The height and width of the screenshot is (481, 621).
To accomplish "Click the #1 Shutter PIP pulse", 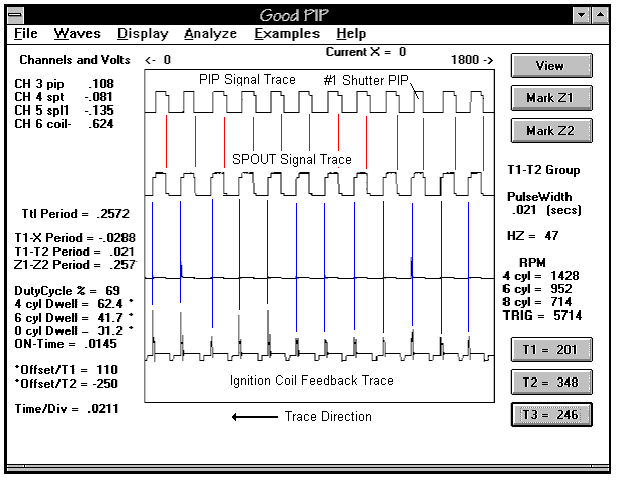I will click(x=419, y=102).
